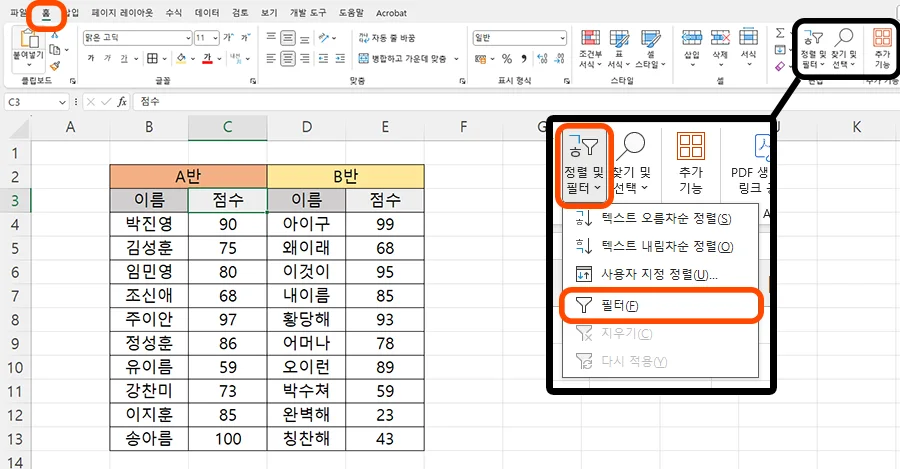Expand the Name Box dropdown arrow
900x469 pixels.
pyautogui.click(x=63, y=102)
